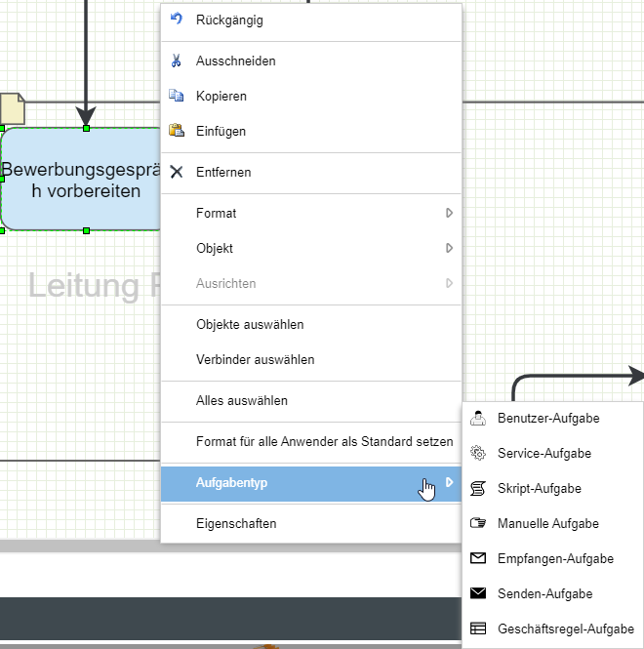
Task: Click the scissors icon for Ausschneiden
Action: point(177,61)
